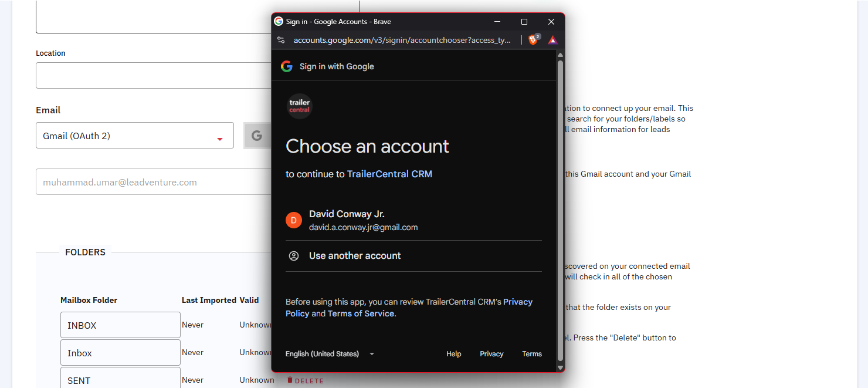Click David Conway Jr. avatar icon
Screen dimensions: 868x388
pos(294,220)
